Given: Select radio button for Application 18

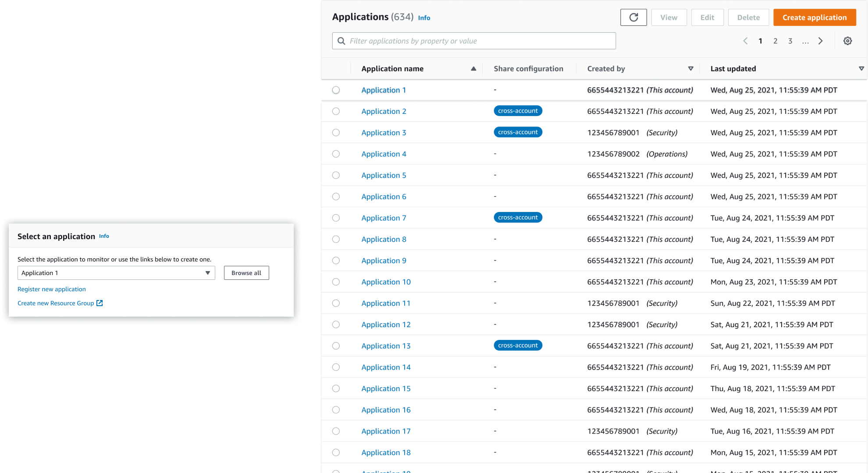Looking at the screenshot, I should [x=336, y=452].
